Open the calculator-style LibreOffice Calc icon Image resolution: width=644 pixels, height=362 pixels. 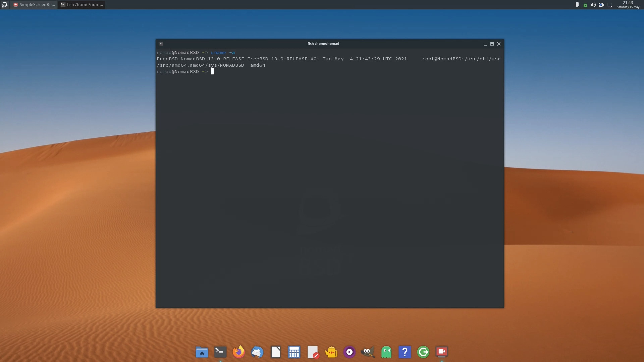tap(294, 352)
